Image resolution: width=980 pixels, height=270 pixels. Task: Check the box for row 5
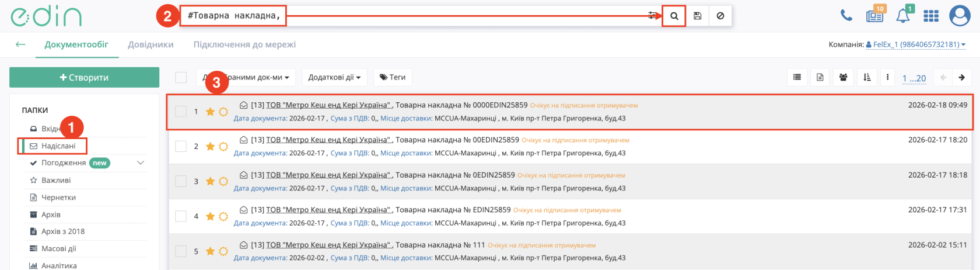point(181,251)
